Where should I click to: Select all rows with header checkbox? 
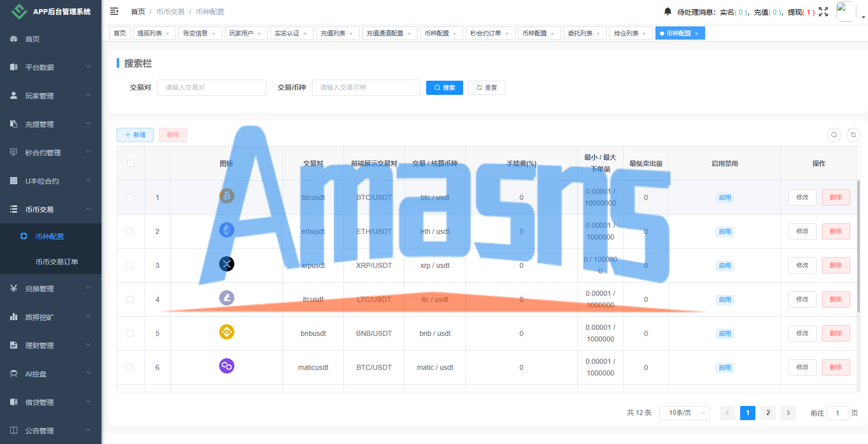click(131, 163)
